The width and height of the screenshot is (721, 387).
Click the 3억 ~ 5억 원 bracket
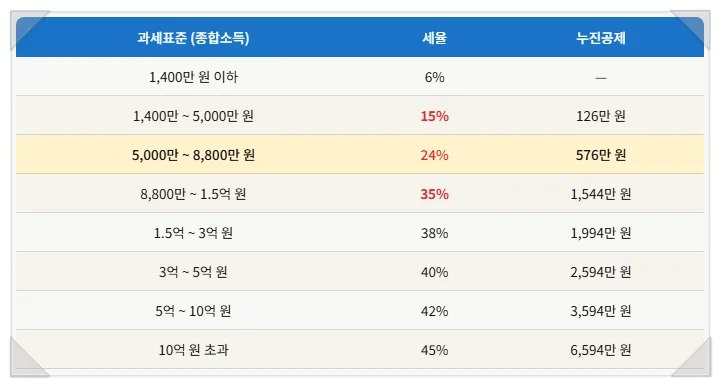193,272
